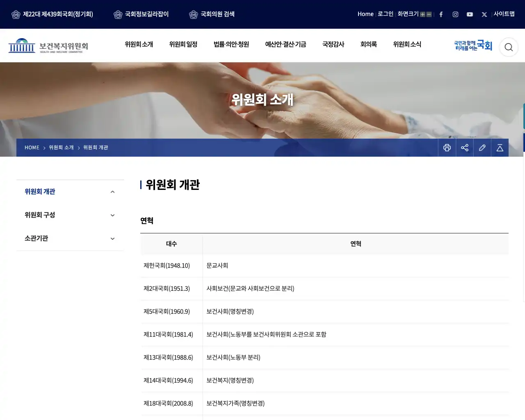Click the 제18대국회(2008.8) cell
The height and width of the screenshot is (420, 525).
click(x=171, y=404)
